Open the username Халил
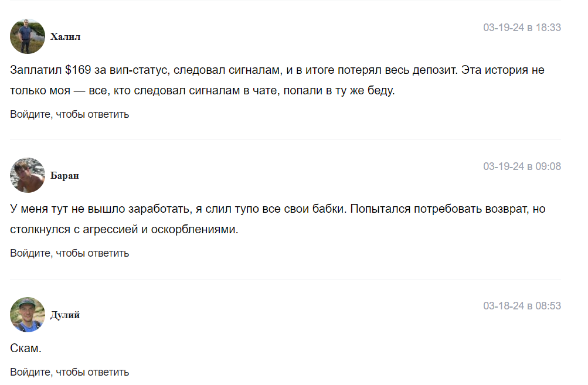 [66, 37]
